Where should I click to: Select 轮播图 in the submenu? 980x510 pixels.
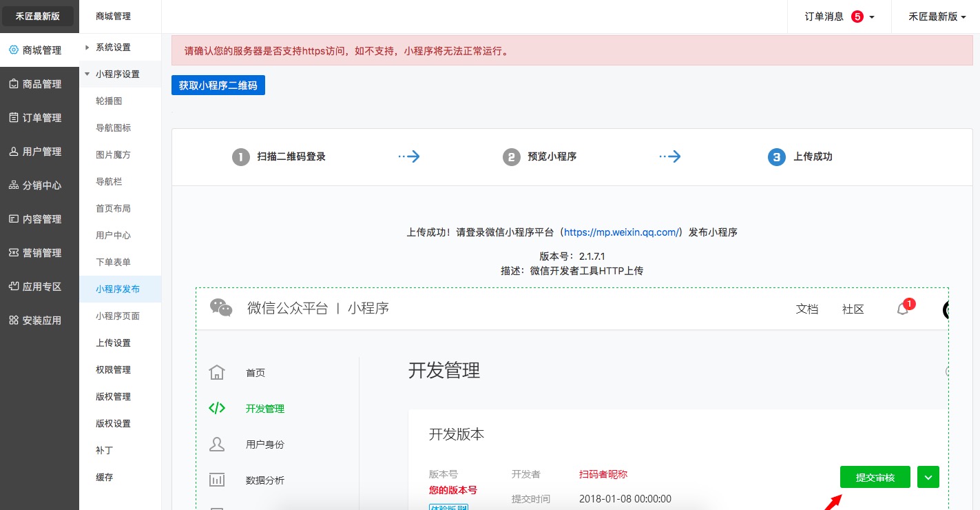point(109,101)
